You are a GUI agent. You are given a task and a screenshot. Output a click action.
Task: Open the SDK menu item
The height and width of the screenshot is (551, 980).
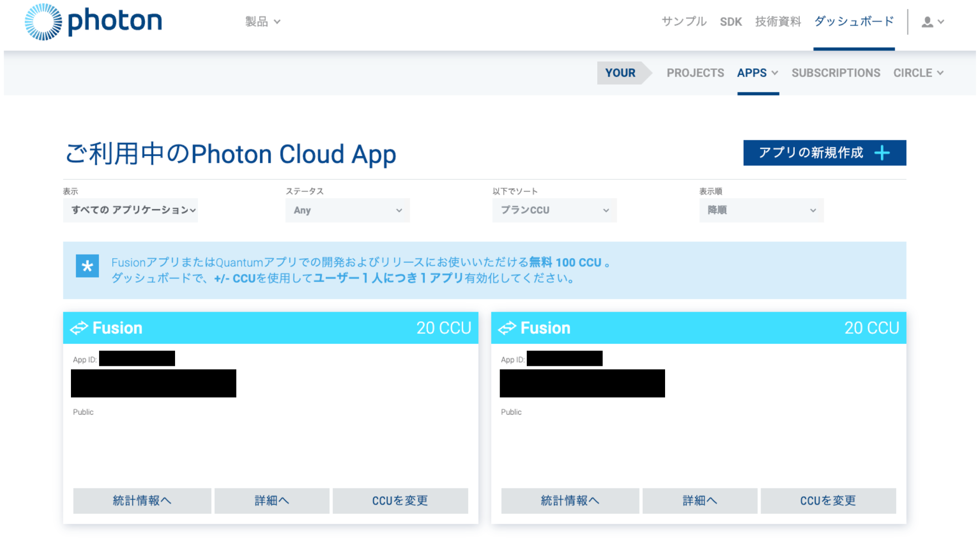[x=731, y=21]
